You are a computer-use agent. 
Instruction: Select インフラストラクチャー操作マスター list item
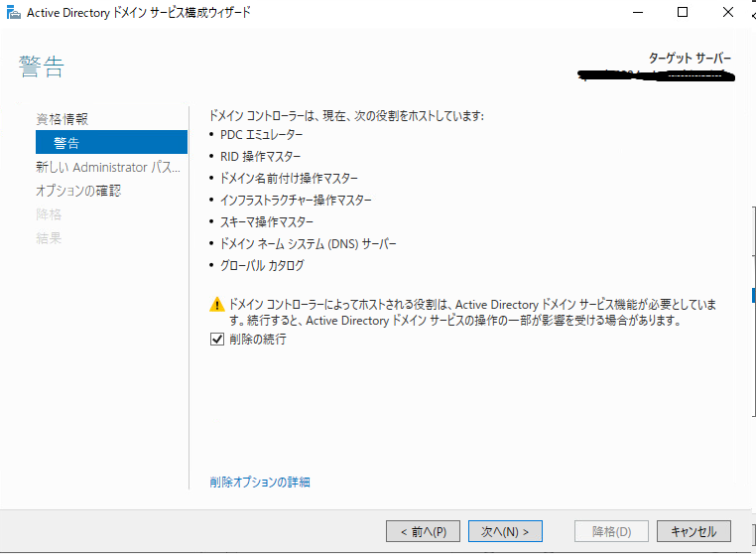296,200
